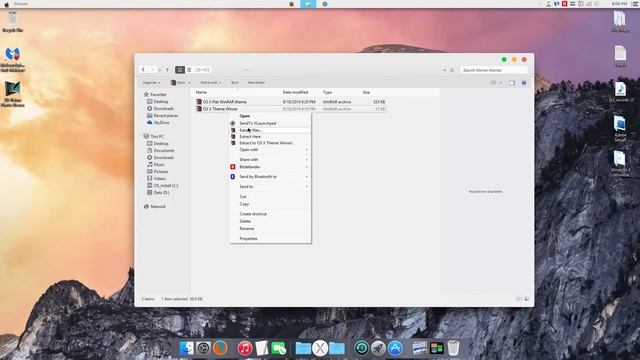Viewport: 640px width, 360px height.
Task: Toggle the preview pane icon in toolbar
Action: [512, 83]
